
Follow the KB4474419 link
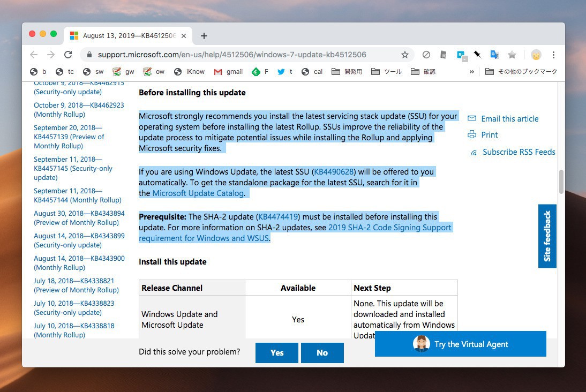278,217
